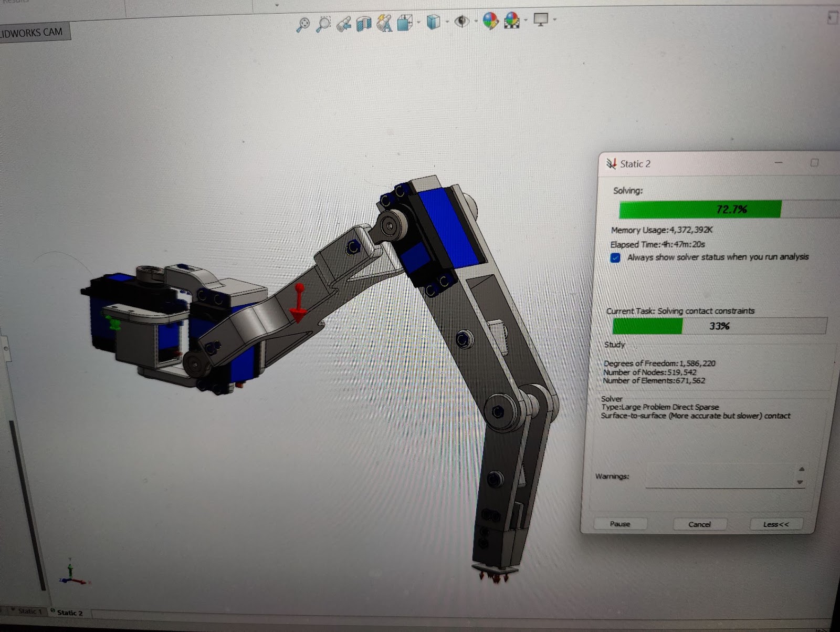
Task: Click the Solving 72.7% progress bar
Action: click(730, 209)
